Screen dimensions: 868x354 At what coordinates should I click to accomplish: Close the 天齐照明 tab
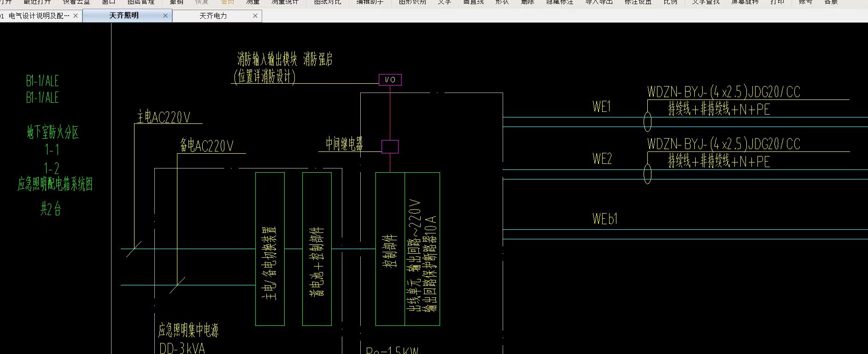click(x=165, y=16)
